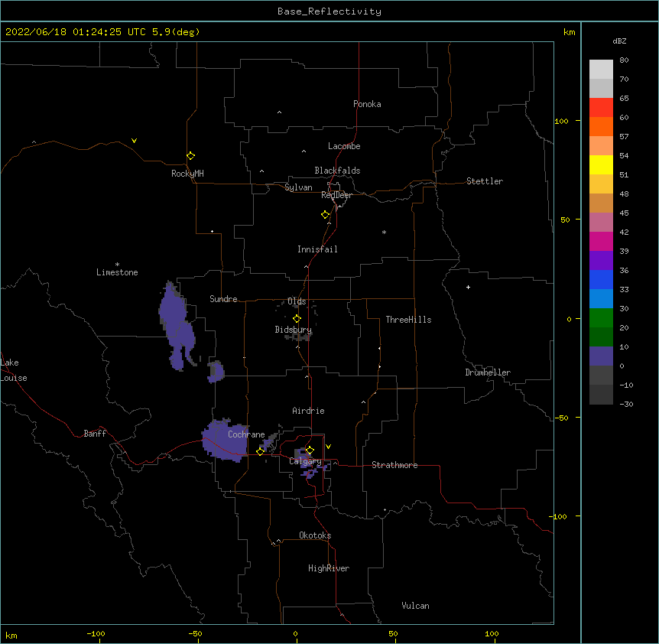Image resolution: width=659 pixels, height=644 pixels.
Task: Click the Lake Louise label
Action: [14, 370]
